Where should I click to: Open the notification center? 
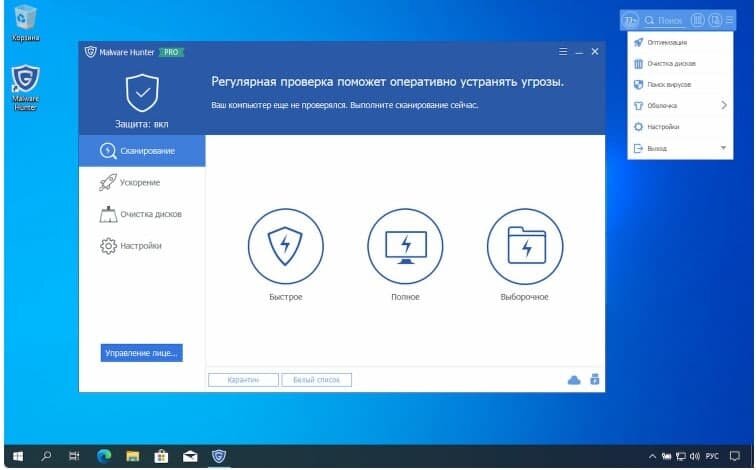click(x=734, y=456)
